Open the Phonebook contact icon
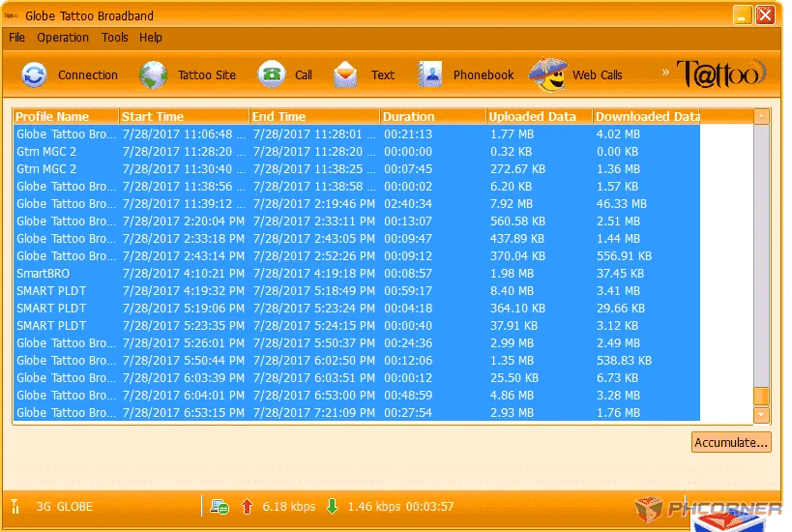This screenshot has width=792, height=532. [430, 74]
